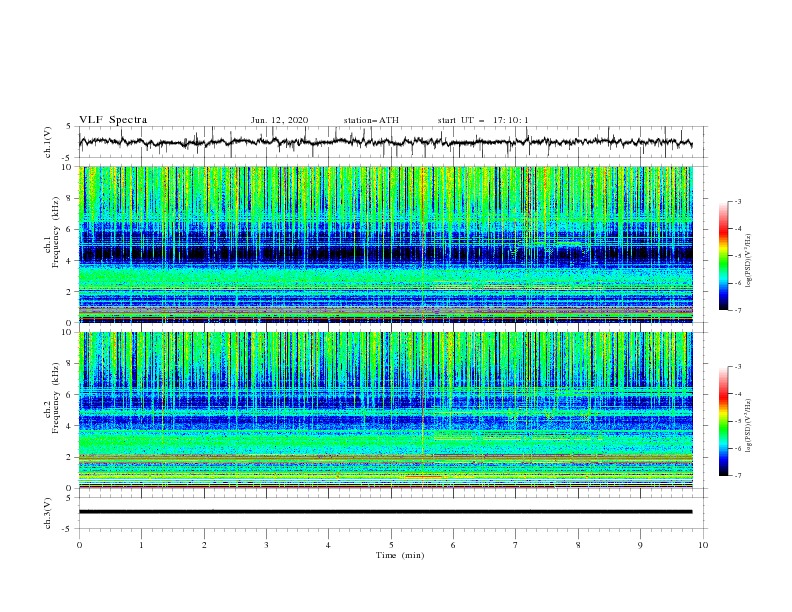Image resolution: width=792 pixels, height=612 pixels.
Task: Click the ch.1 voltage waveform trace
Action: click(x=385, y=142)
